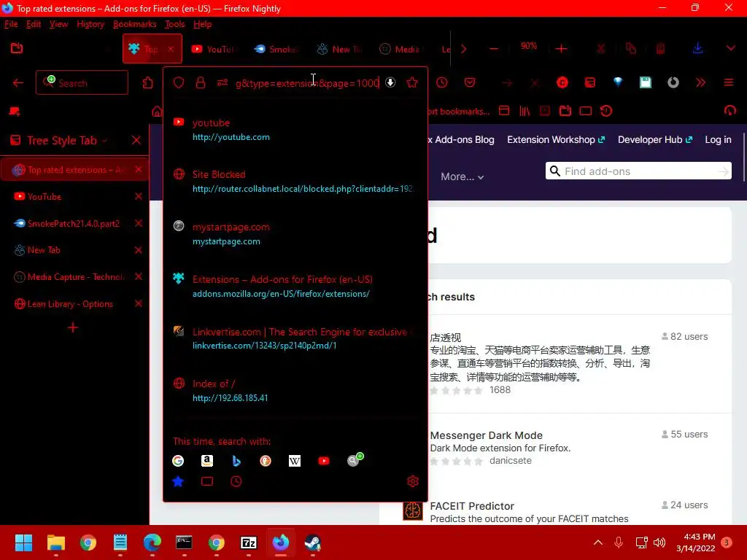747x560 pixels.
Task: Expand the toolbar overflow double-chevron
Action: (x=701, y=83)
